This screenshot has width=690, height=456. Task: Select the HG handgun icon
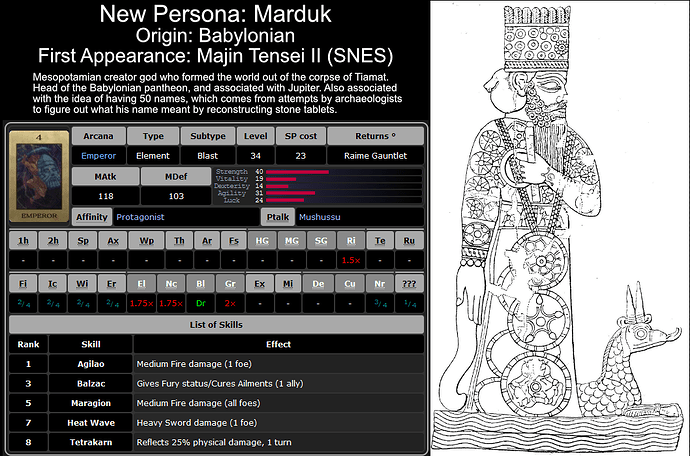[x=262, y=241]
